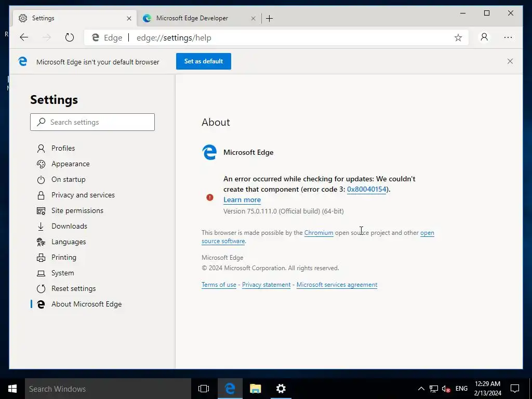Image resolution: width=532 pixels, height=399 pixels.
Task: Click the muted volume tray icon
Action: tap(446, 389)
